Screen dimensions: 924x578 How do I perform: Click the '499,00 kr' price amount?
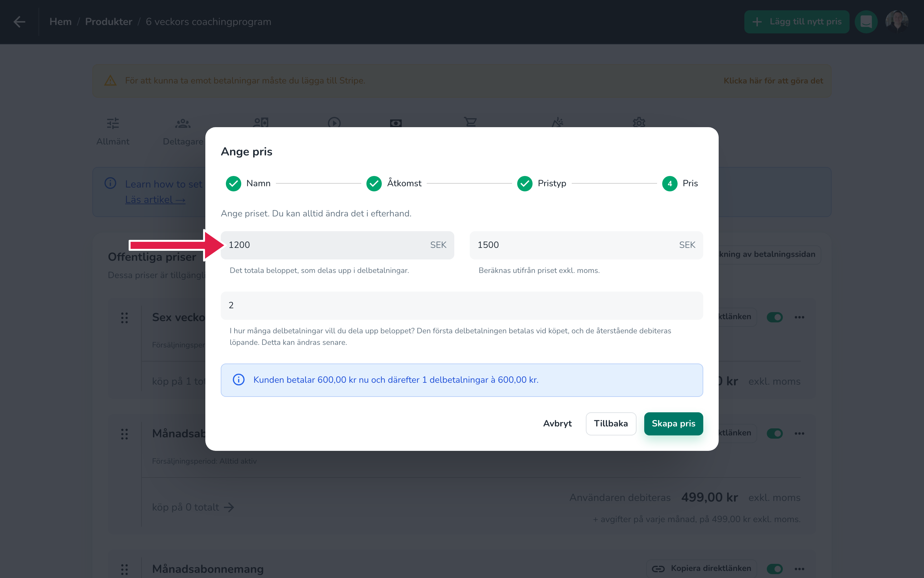[710, 497]
